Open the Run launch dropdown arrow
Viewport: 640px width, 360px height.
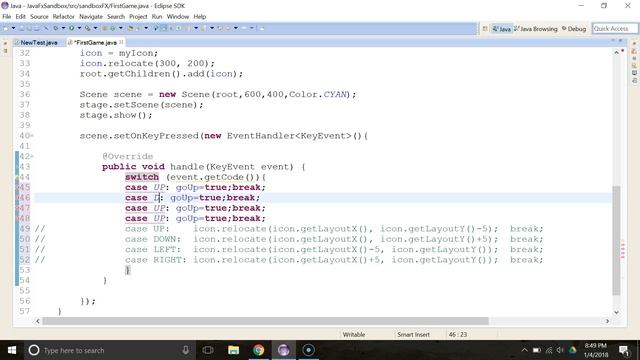[x=79, y=28]
